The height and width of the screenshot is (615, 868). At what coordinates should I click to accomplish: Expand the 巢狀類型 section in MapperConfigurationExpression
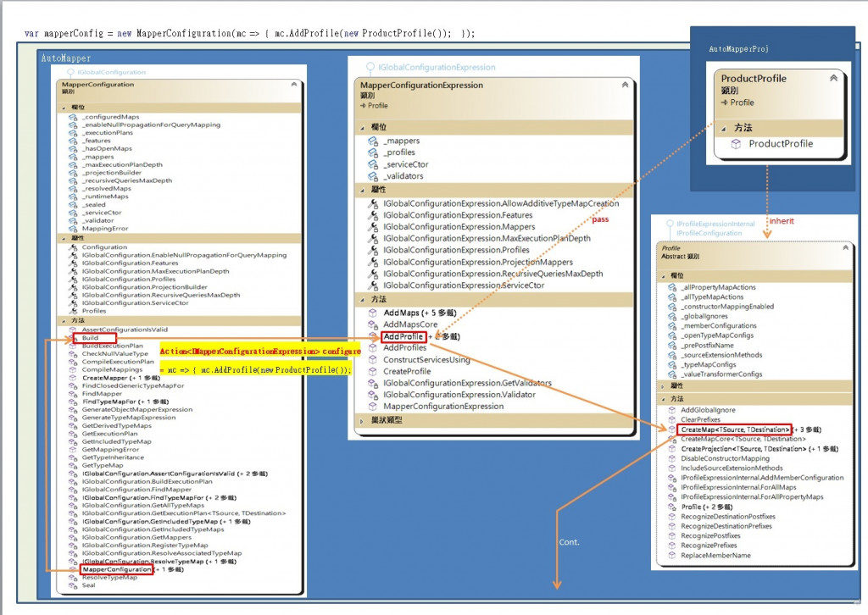coord(362,421)
